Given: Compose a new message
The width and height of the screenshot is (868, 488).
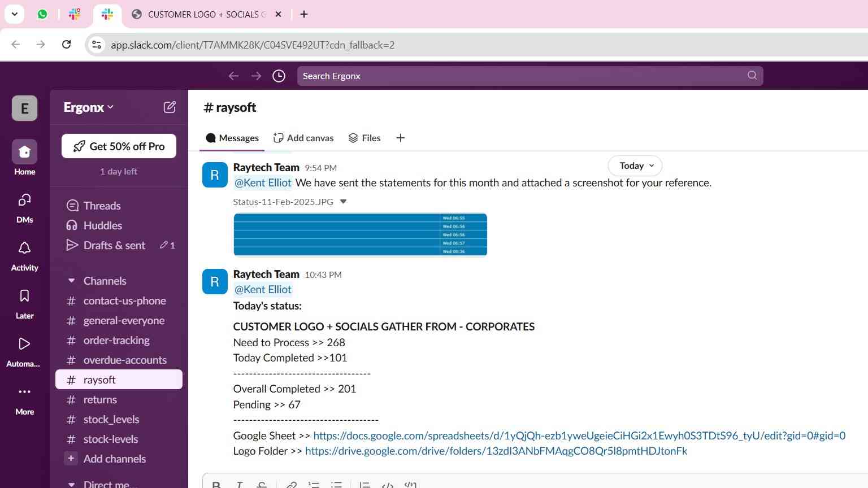Looking at the screenshot, I should [170, 107].
